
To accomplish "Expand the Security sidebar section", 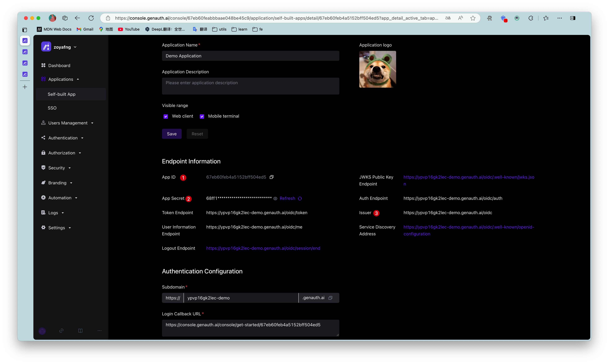I will 56,168.
